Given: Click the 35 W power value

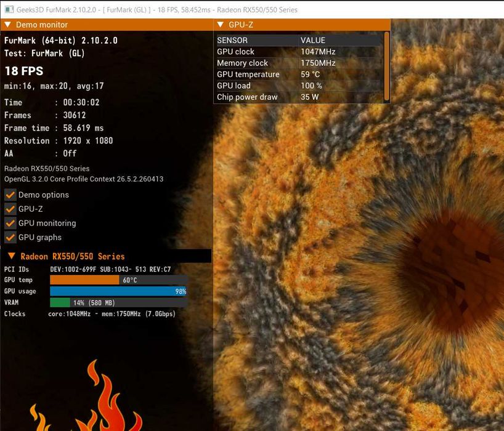Looking at the screenshot, I should [x=309, y=97].
